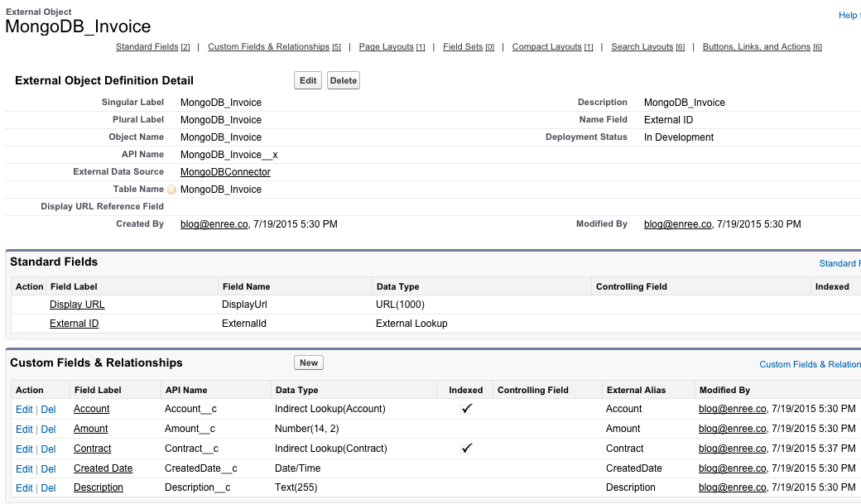This screenshot has width=861, height=504.
Task: Select the Text(255) data type cell
Action: pyautogui.click(x=296, y=487)
